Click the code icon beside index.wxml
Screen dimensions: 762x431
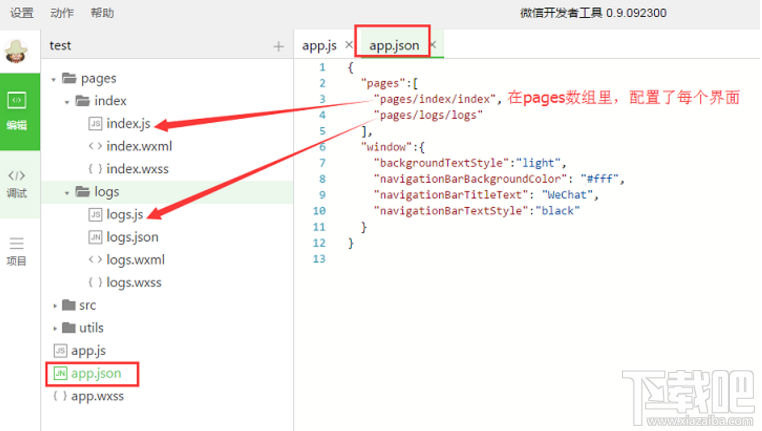[x=95, y=146]
